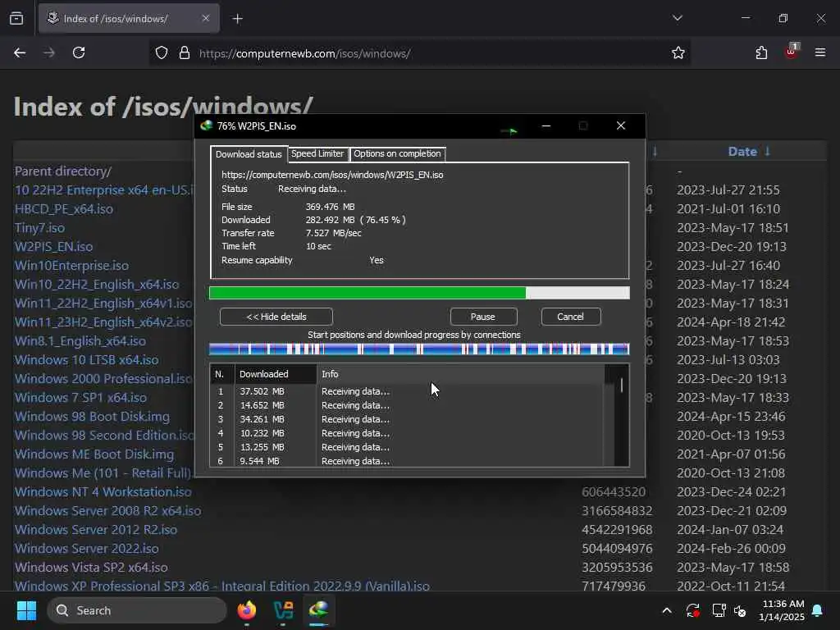Open Tiny7.iso file link
This screenshot has height=630, width=840.
coord(39,228)
